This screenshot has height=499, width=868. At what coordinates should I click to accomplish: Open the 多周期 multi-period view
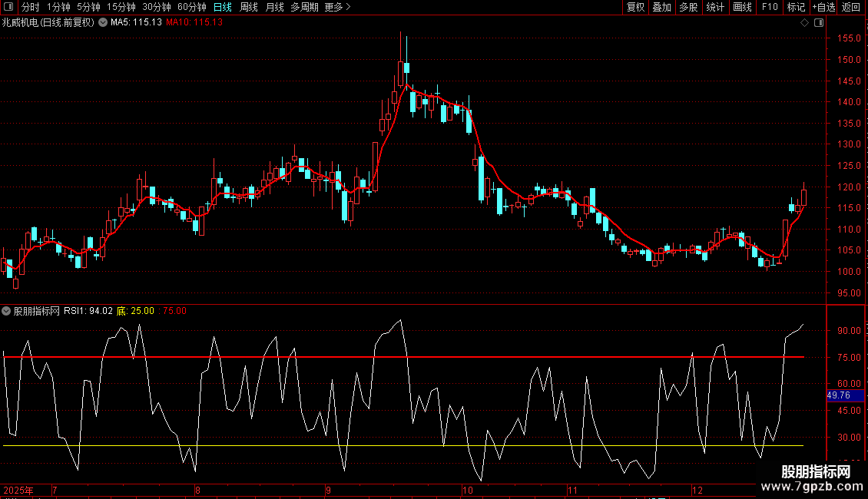[x=304, y=7]
